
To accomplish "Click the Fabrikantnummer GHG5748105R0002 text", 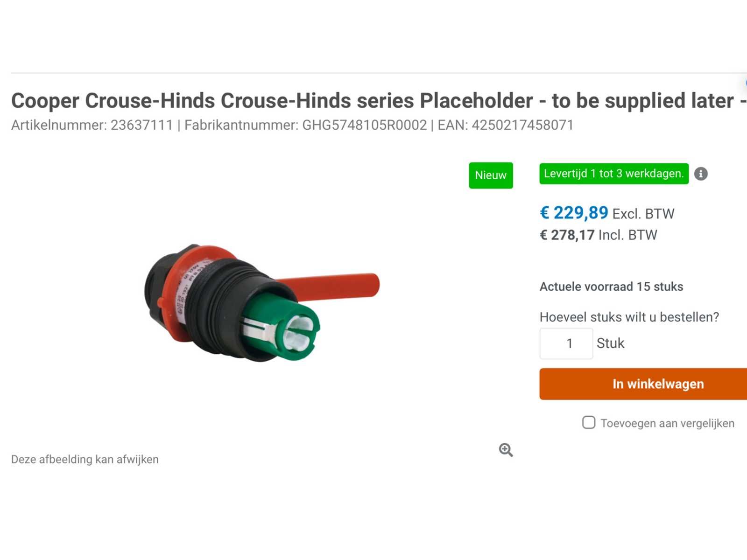I will pos(305,125).
